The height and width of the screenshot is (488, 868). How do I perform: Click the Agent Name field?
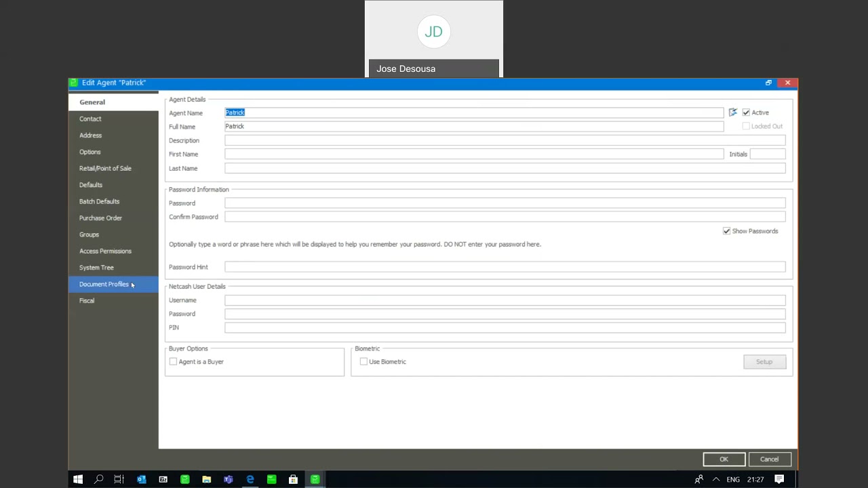click(x=474, y=113)
